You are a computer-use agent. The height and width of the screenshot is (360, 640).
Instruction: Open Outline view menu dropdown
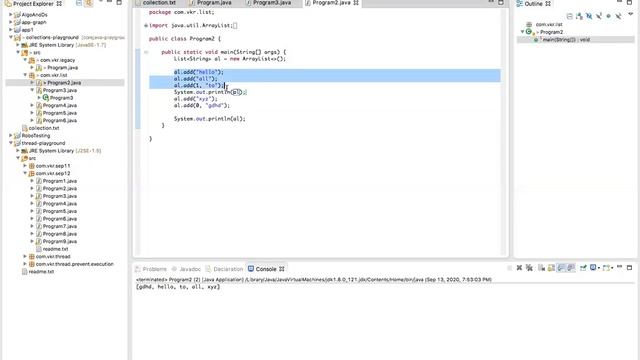click(x=631, y=14)
